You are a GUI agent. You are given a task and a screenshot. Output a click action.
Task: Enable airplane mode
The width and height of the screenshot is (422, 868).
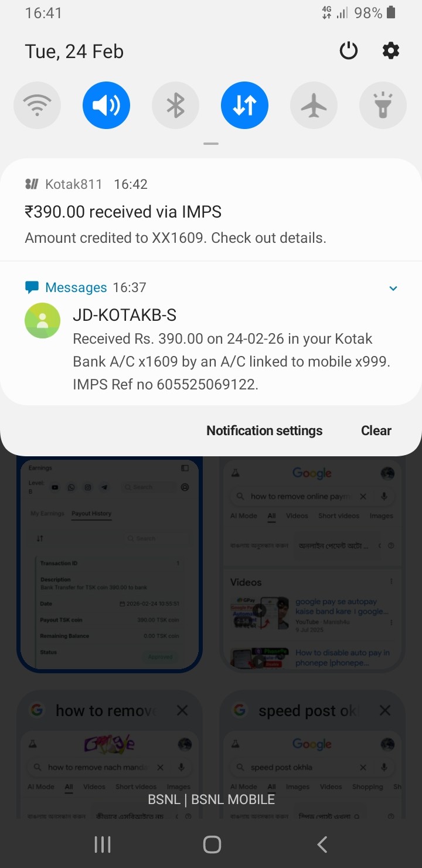point(314,106)
